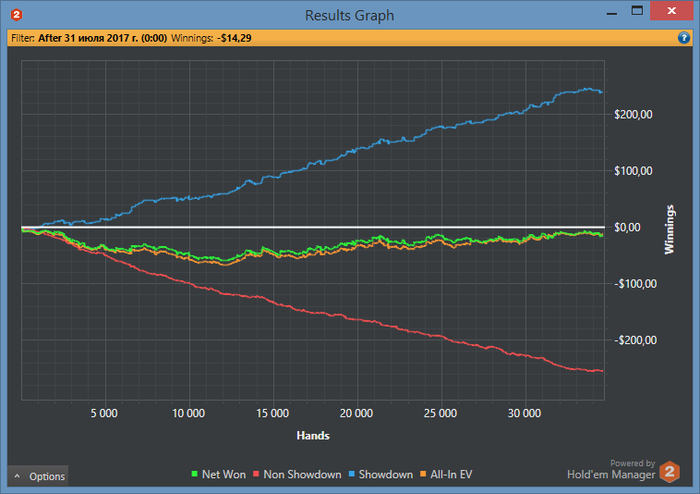Click the Results Graph window title
Screen dimensions: 700x494
click(x=350, y=15)
